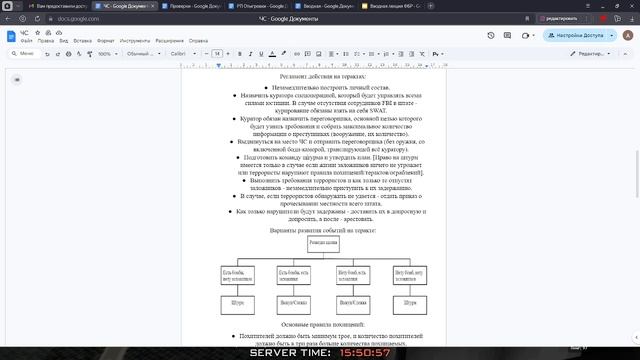Image resolution: width=640 pixels, height=360 pixels.
Task: Clear text formatting
Action: point(422,54)
